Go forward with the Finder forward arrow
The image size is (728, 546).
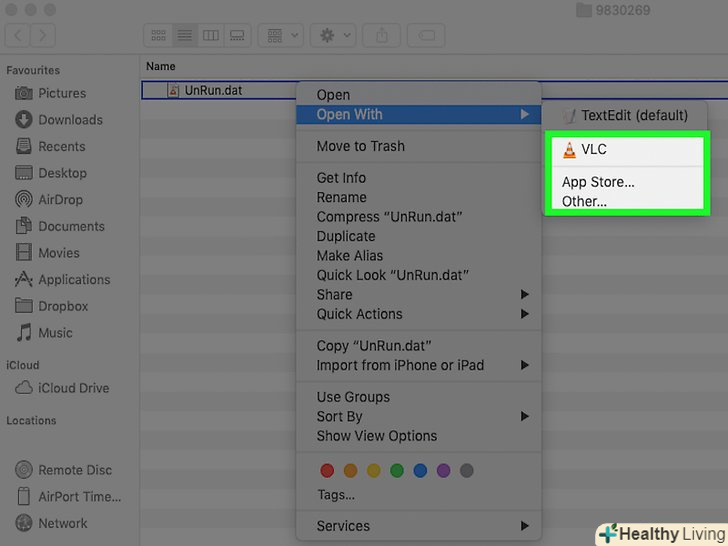(43, 35)
